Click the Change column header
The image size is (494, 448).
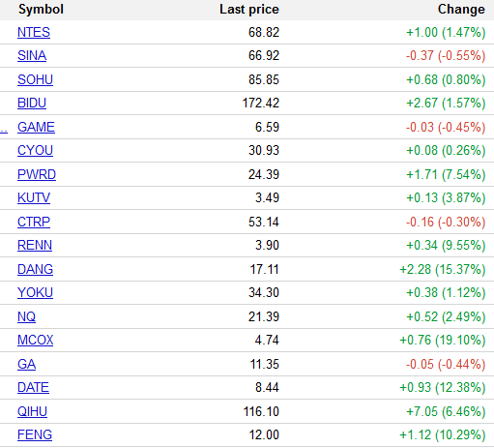point(461,10)
